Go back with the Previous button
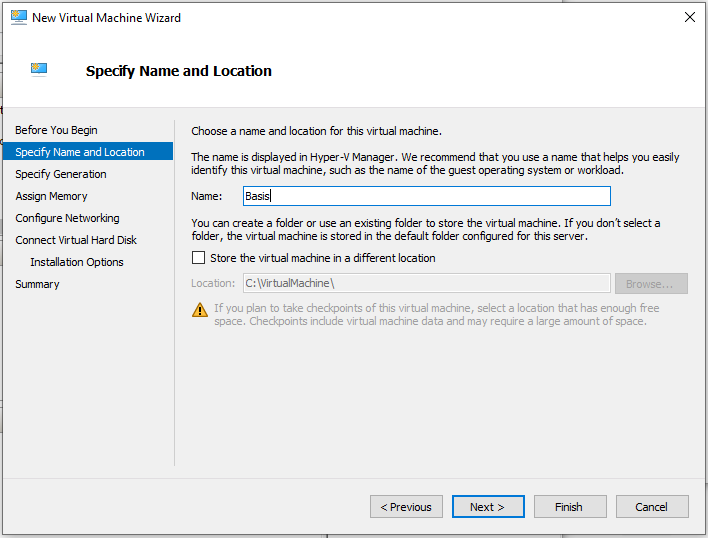This screenshot has width=708, height=538. tap(406, 507)
